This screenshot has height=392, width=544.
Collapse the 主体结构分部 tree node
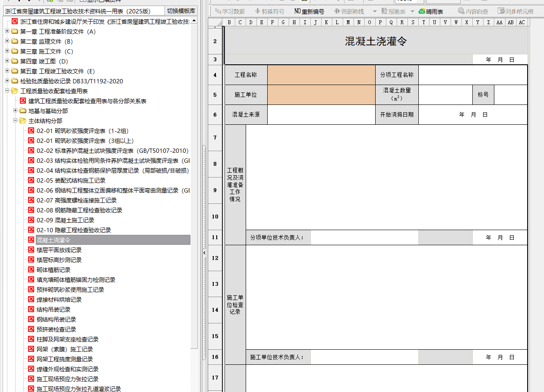click(16, 121)
